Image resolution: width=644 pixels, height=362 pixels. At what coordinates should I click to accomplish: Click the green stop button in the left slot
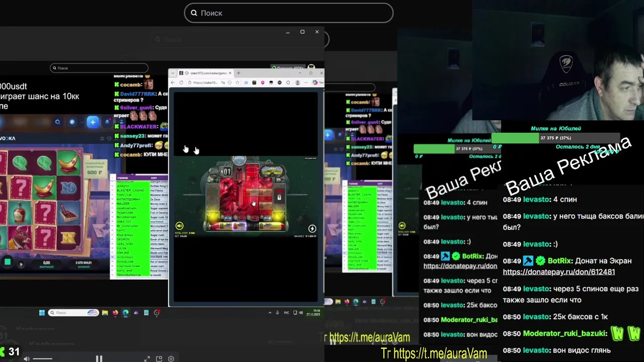(7, 262)
